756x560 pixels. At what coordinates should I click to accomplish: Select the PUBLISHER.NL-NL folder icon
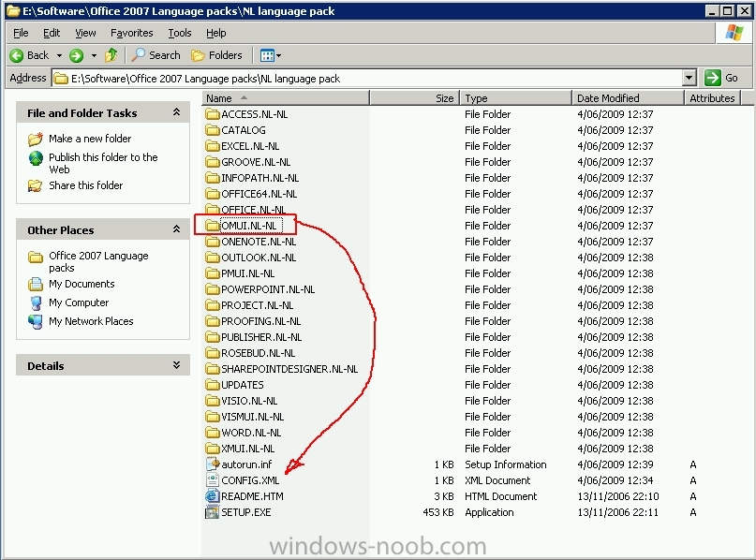212,337
